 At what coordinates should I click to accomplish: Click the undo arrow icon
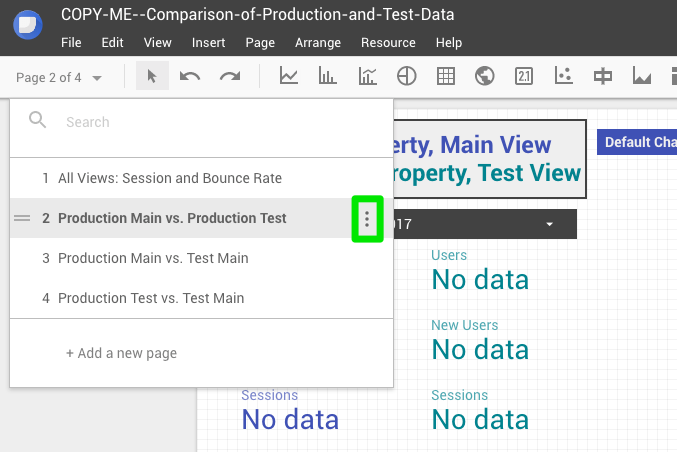tap(190, 76)
